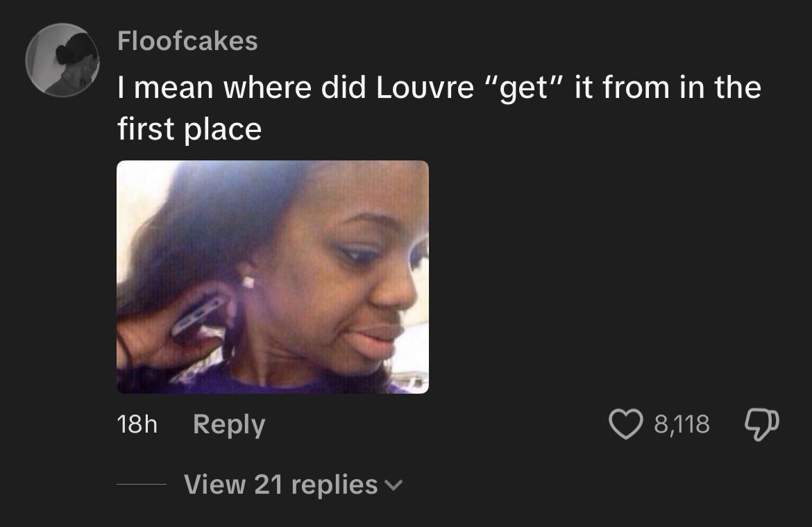Click the 8,118 likes count

[682, 424]
